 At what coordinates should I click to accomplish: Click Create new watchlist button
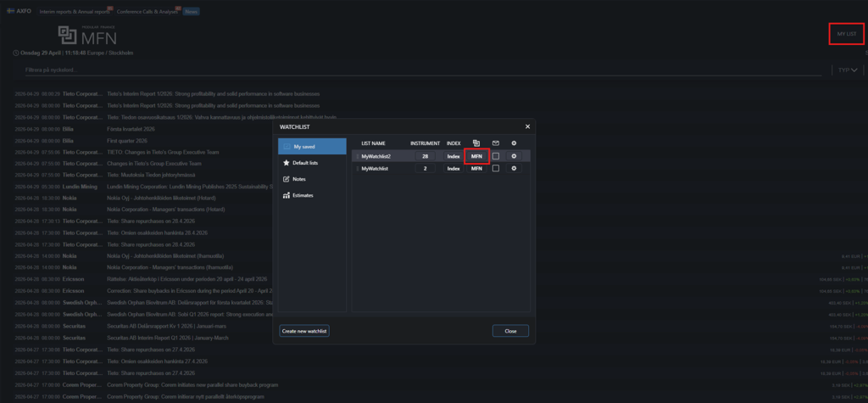tap(304, 331)
